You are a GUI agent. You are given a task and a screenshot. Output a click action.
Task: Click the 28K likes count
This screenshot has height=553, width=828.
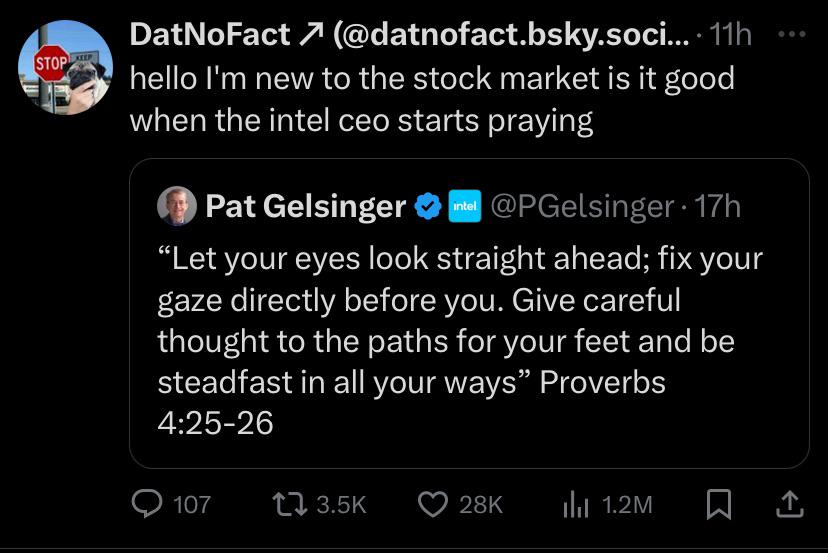480,505
